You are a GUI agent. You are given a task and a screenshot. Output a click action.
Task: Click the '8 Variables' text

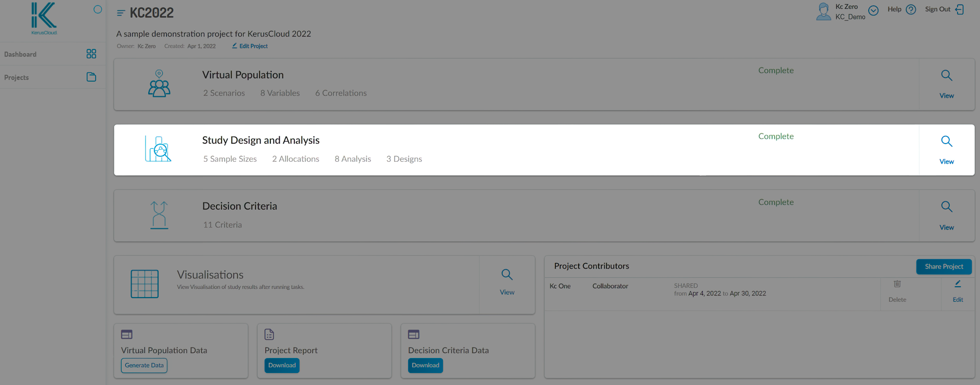[x=280, y=93]
